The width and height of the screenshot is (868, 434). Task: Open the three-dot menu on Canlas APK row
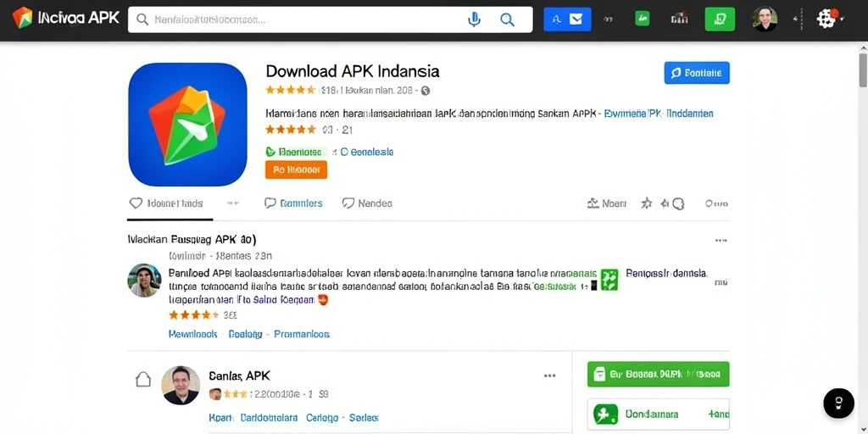pyautogui.click(x=549, y=376)
